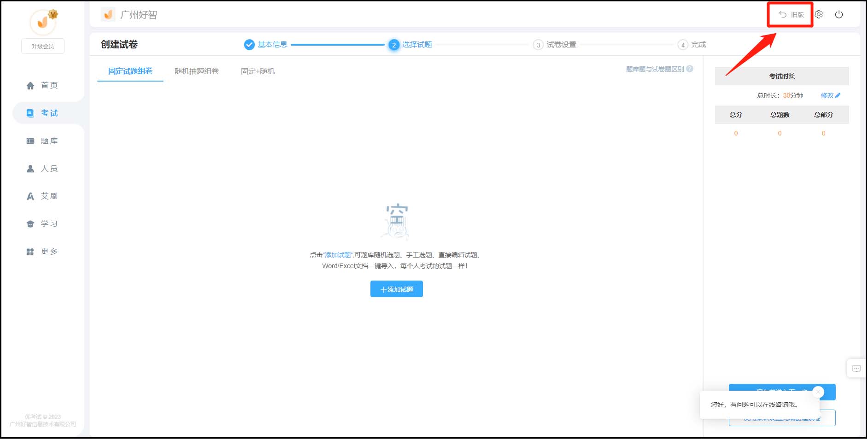Click help icon next to 题库题与试卷题区别

click(690, 69)
